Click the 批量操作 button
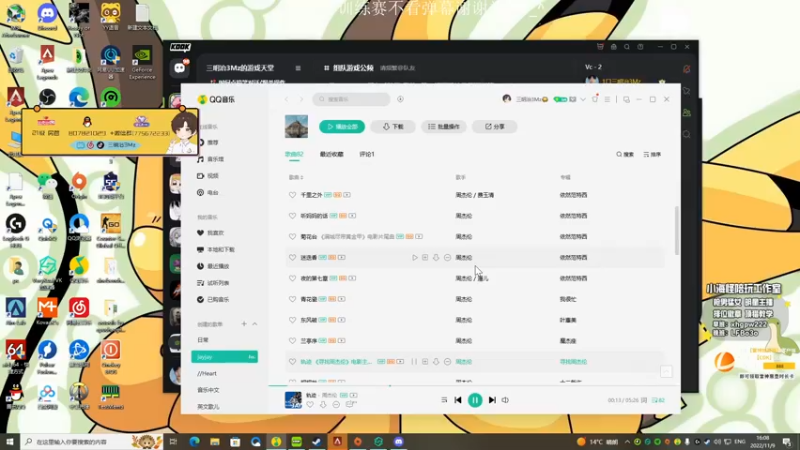The height and width of the screenshot is (450, 800). pyautogui.click(x=444, y=127)
